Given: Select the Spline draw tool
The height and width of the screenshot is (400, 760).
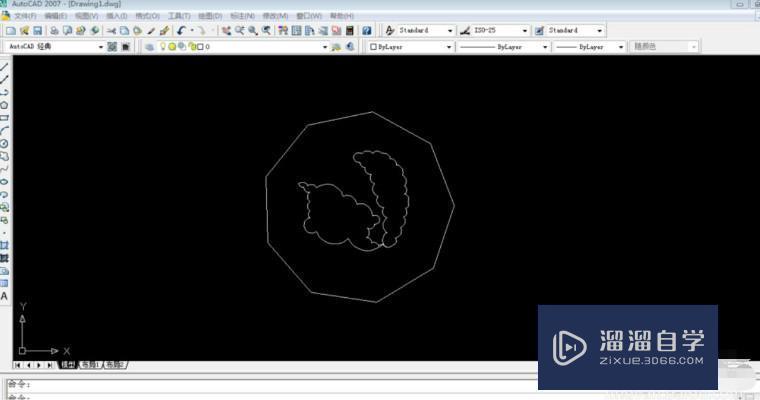Looking at the screenshot, I should click(x=4, y=169).
